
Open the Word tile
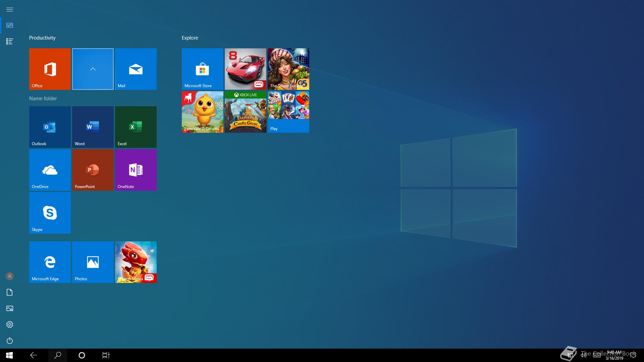click(x=93, y=127)
